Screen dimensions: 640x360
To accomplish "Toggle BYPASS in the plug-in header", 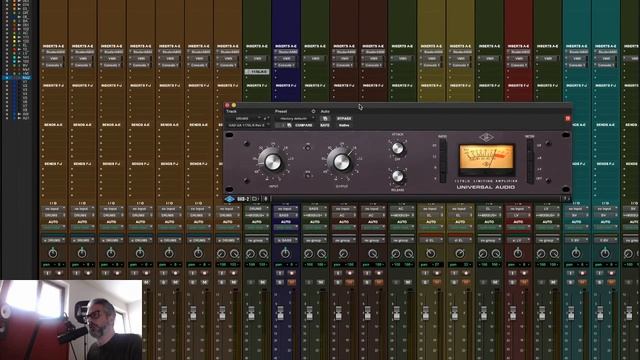I will (x=344, y=118).
